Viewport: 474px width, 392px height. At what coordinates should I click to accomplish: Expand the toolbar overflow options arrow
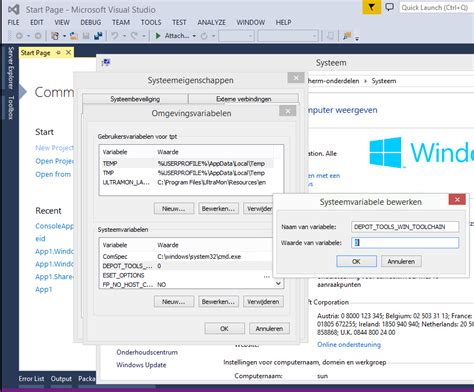(357, 38)
